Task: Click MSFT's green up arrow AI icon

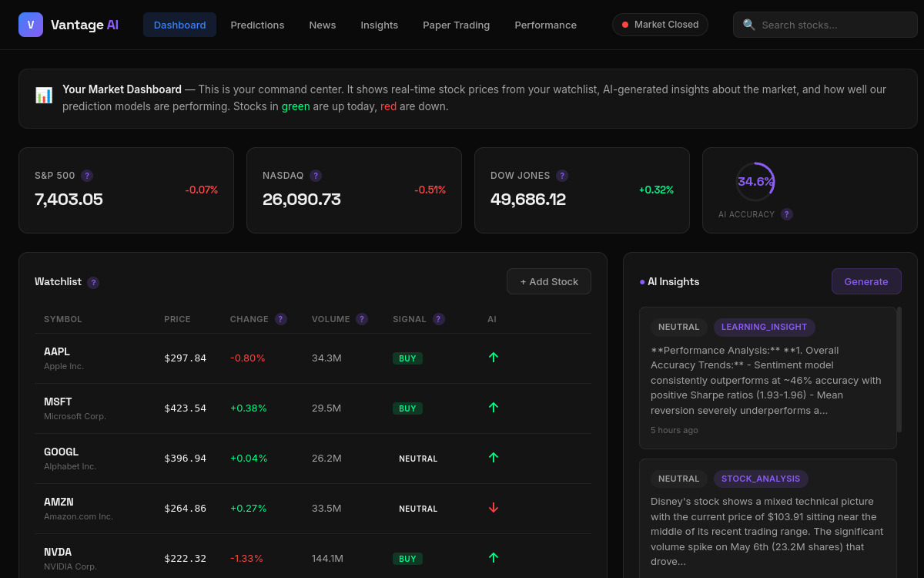Action: click(494, 408)
